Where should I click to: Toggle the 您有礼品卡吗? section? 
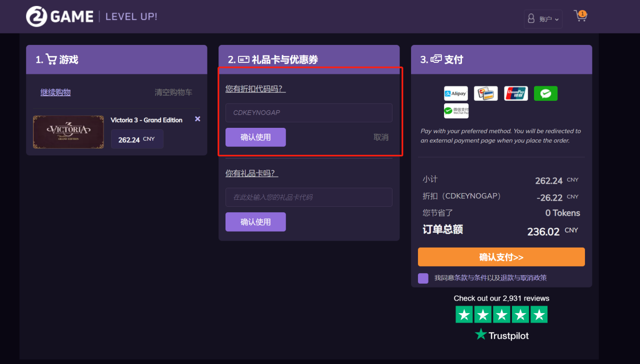252,173
